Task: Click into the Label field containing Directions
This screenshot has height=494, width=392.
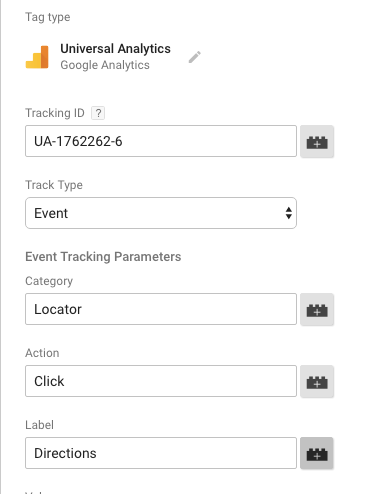Action: click(161, 453)
